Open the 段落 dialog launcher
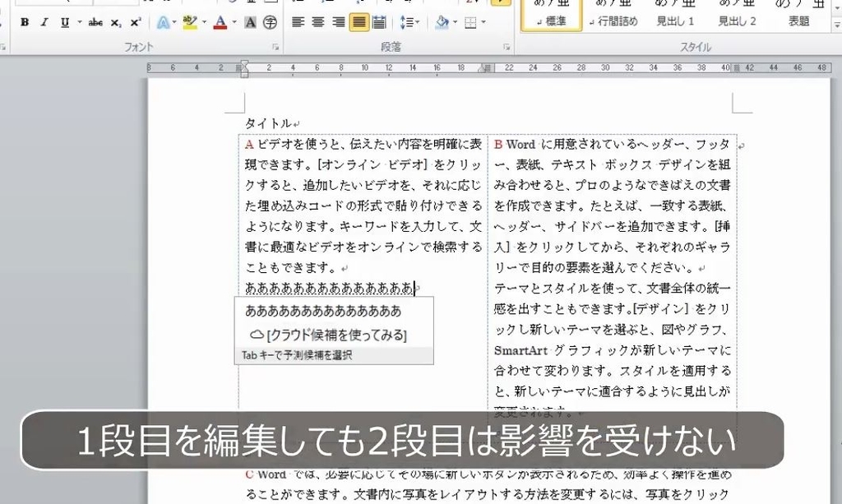This screenshot has width=842, height=504. [x=507, y=47]
